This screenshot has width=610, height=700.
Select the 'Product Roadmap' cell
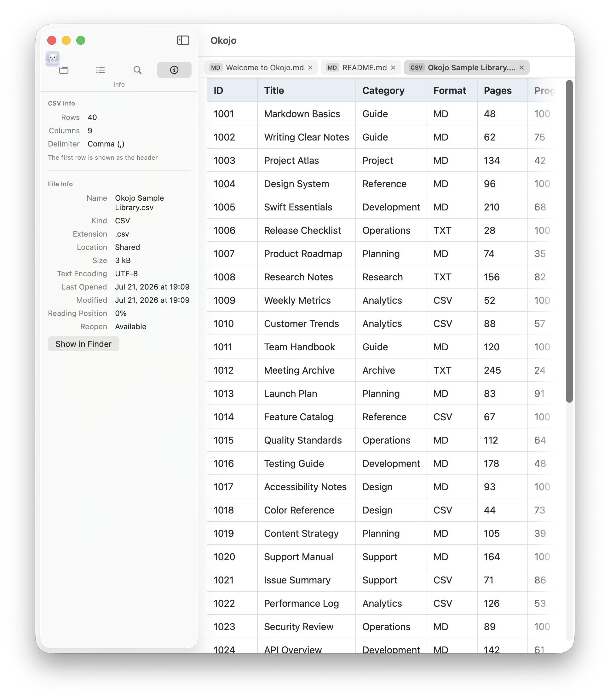tap(306, 254)
